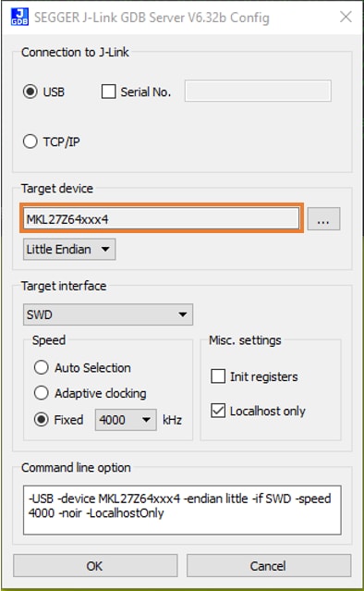Image resolution: width=364 pixels, height=591 pixels.
Task: Choose the TCP/IP connection option
Action: [x=30, y=142]
